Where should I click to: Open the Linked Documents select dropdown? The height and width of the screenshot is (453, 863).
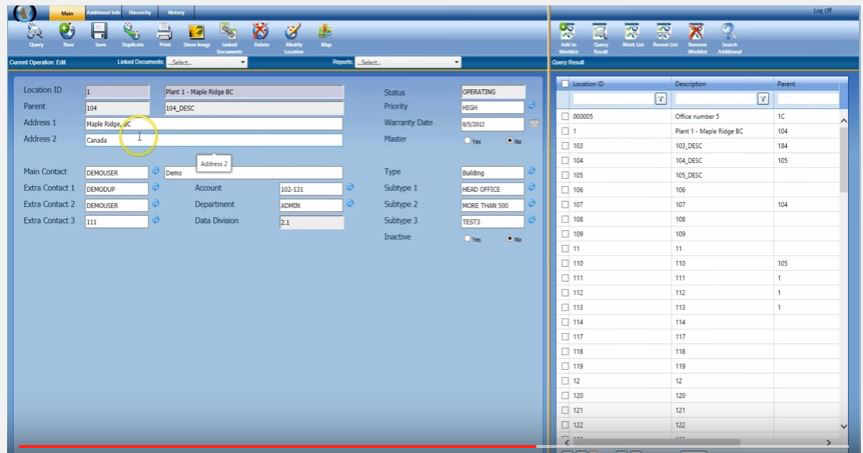pyautogui.click(x=206, y=62)
